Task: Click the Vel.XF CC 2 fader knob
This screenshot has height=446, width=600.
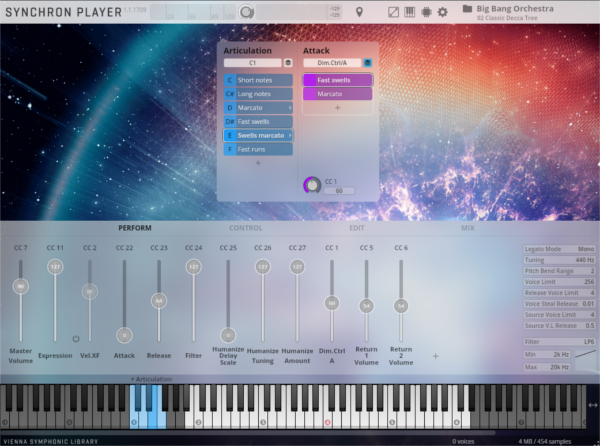Action: point(90,291)
